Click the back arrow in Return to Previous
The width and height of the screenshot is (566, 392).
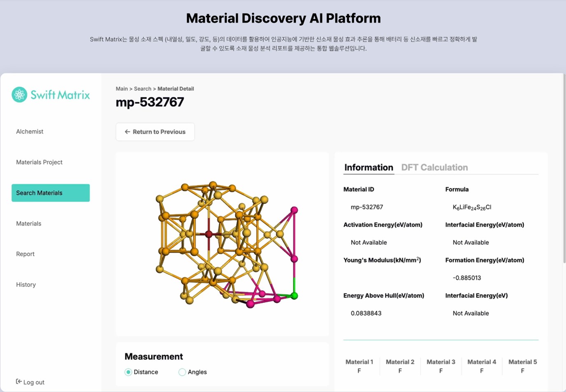(x=128, y=132)
